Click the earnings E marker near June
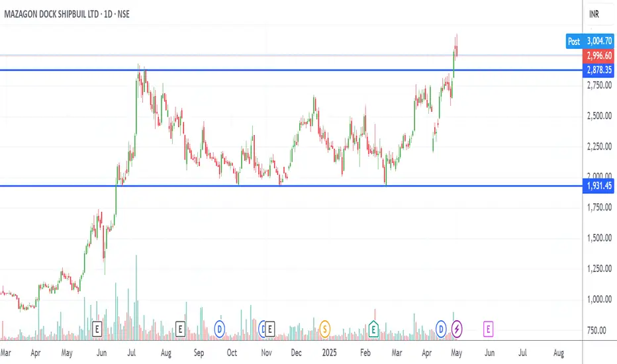 (97, 328)
